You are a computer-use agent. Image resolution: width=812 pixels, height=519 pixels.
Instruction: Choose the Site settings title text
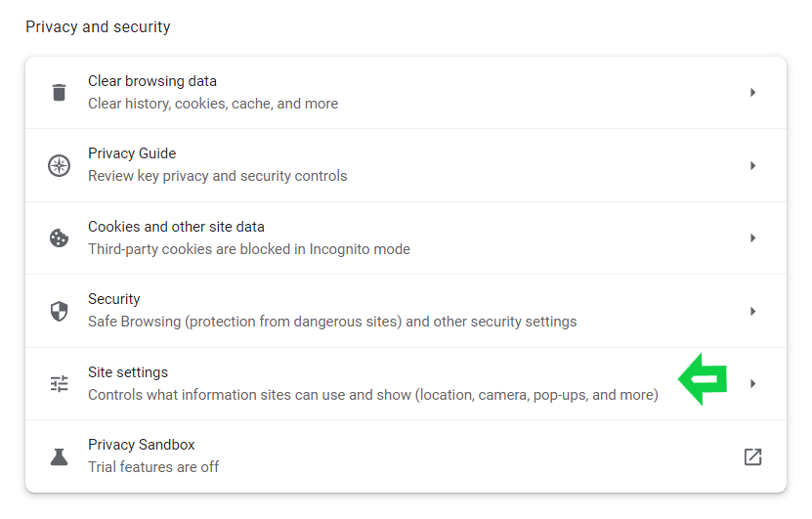tap(128, 372)
